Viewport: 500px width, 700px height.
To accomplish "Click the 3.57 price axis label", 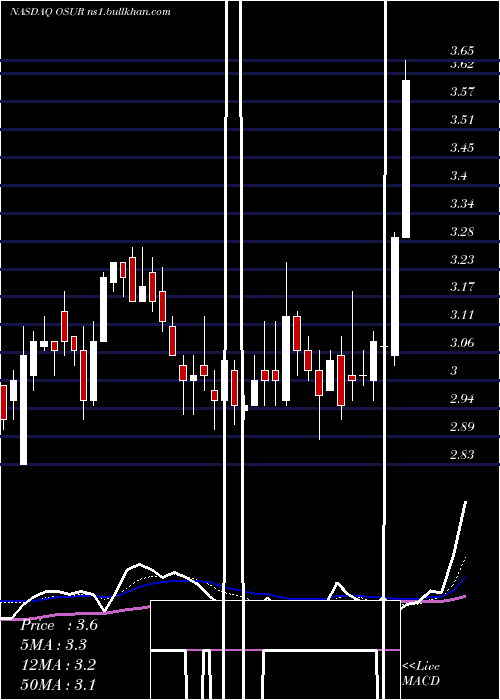I will click(462, 92).
